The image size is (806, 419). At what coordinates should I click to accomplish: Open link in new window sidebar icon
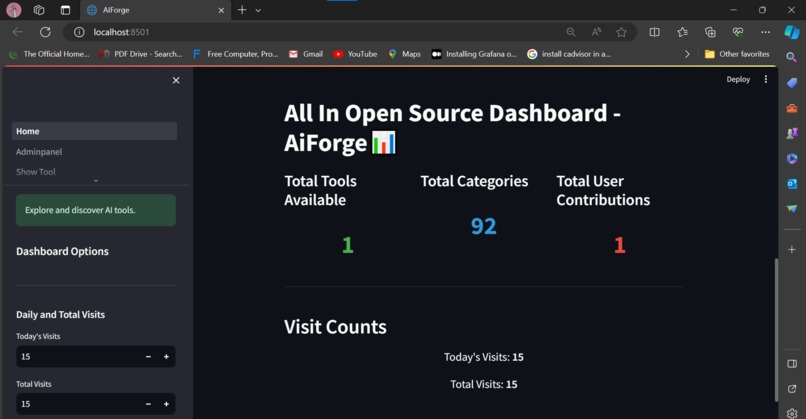[792, 389]
